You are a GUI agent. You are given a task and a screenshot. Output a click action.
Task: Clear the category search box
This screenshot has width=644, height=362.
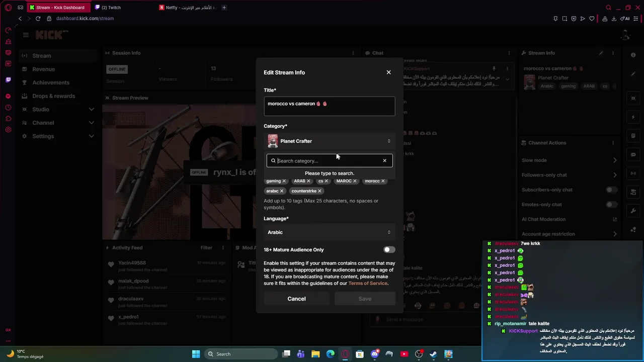click(x=384, y=161)
